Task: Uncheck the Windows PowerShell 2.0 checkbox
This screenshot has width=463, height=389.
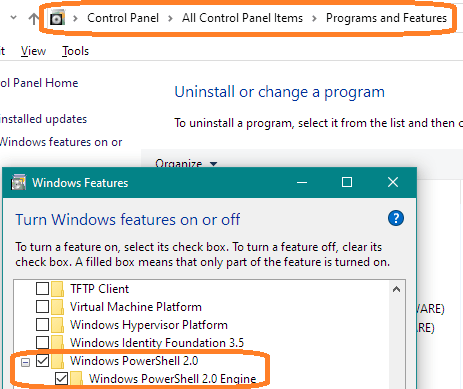Action: pyautogui.click(x=42, y=361)
